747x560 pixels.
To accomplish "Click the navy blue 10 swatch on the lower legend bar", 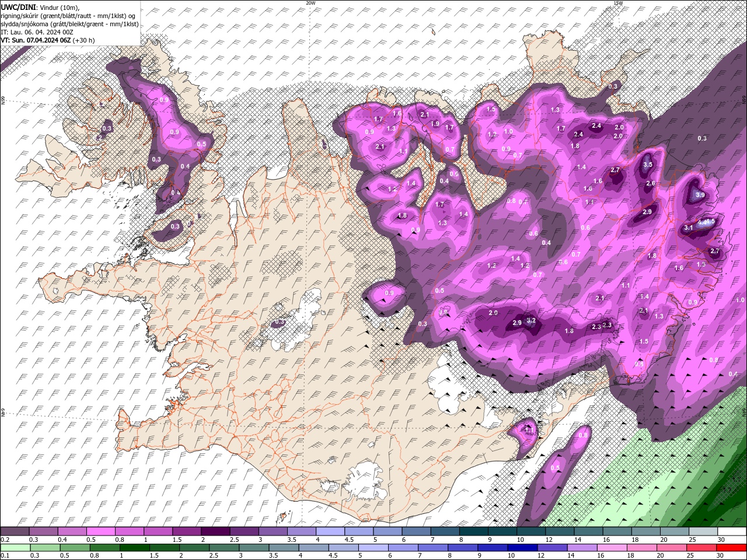I will coord(521,548).
